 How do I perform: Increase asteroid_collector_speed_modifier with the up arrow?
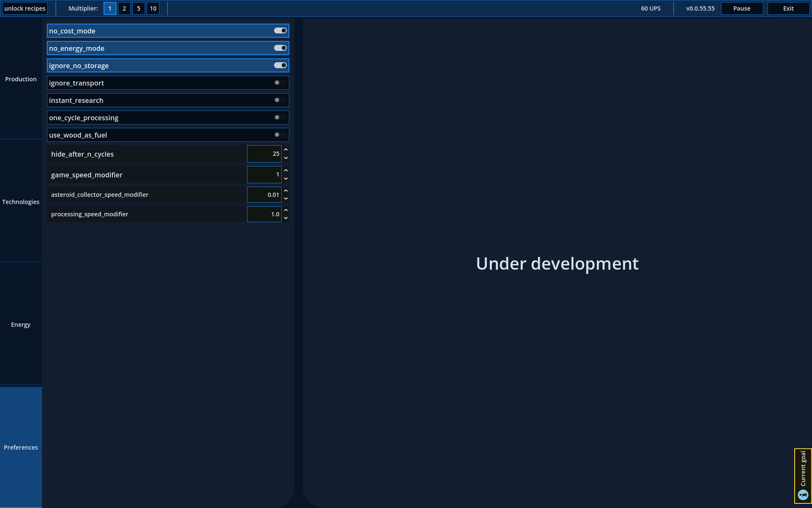point(286,190)
